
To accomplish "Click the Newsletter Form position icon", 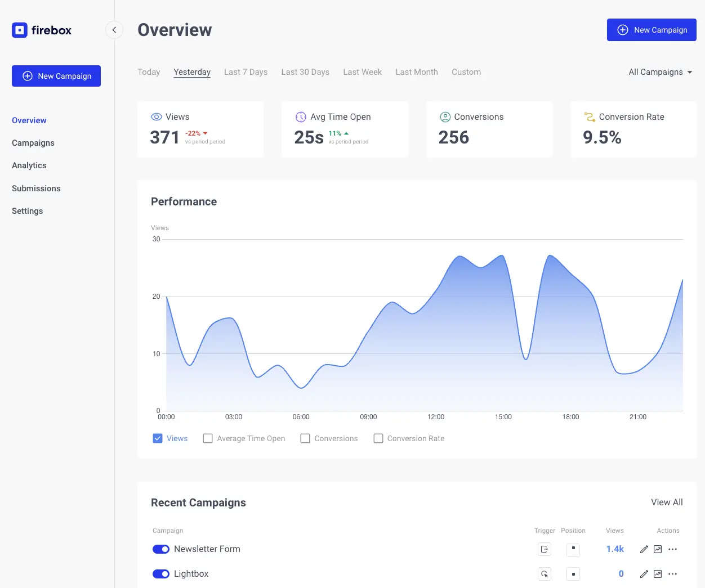I will tap(573, 549).
